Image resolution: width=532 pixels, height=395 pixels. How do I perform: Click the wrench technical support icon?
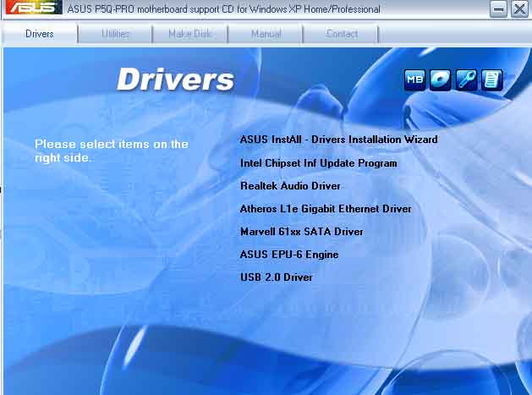pyautogui.click(x=466, y=80)
